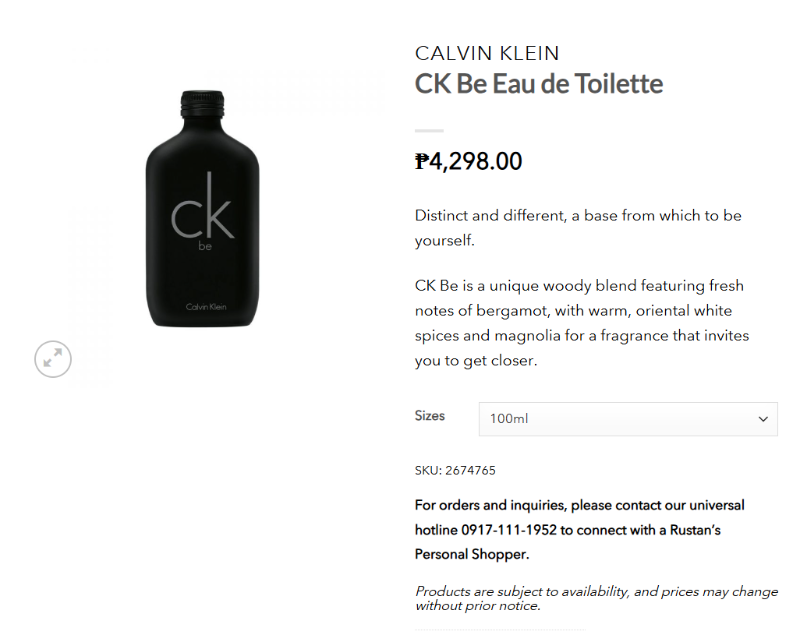Viewport: 800px width, 635px height.
Task: Click the availability disclaimer text at bottom
Action: 597,598
